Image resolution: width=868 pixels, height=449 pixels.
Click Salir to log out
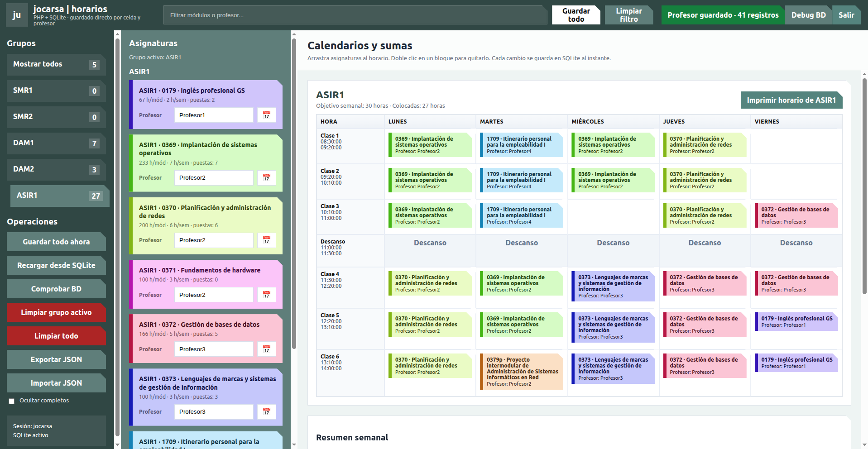pyautogui.click(x=846, y=15)
